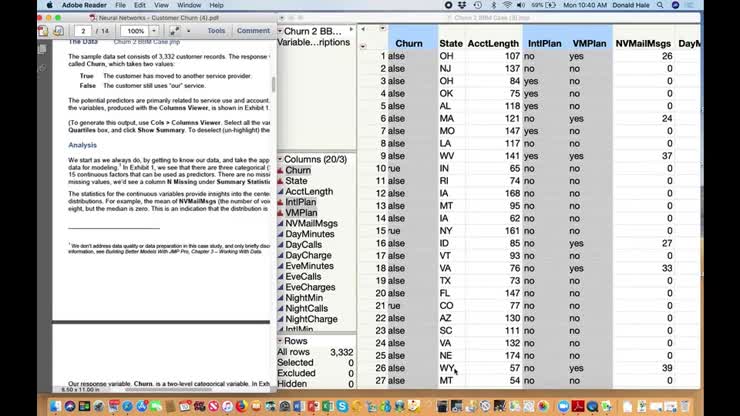Click AcctLength column's continuous type icon
Image resolution: width=740 pixels, height=416 pixels.
point(280,192)
